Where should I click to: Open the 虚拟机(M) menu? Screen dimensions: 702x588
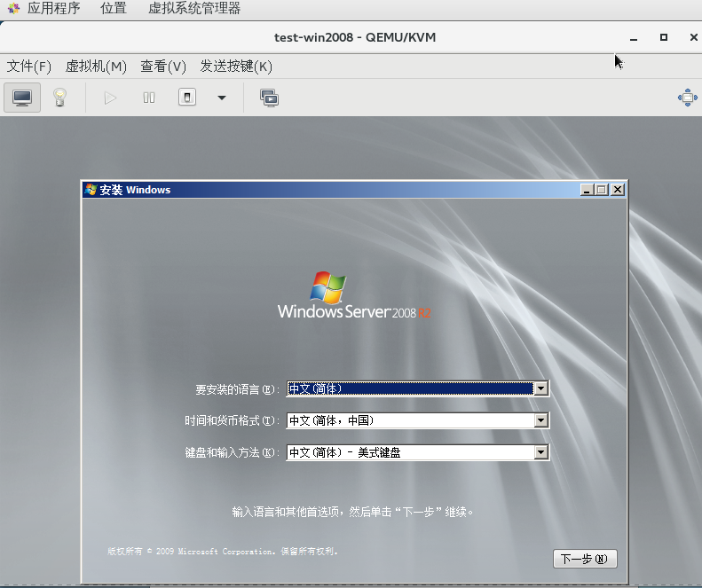96,67
